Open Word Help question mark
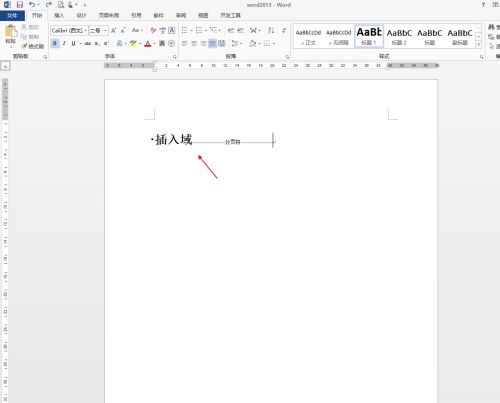Screen dimensions: 500x403 pyautogui.click(x=483, y=5)
